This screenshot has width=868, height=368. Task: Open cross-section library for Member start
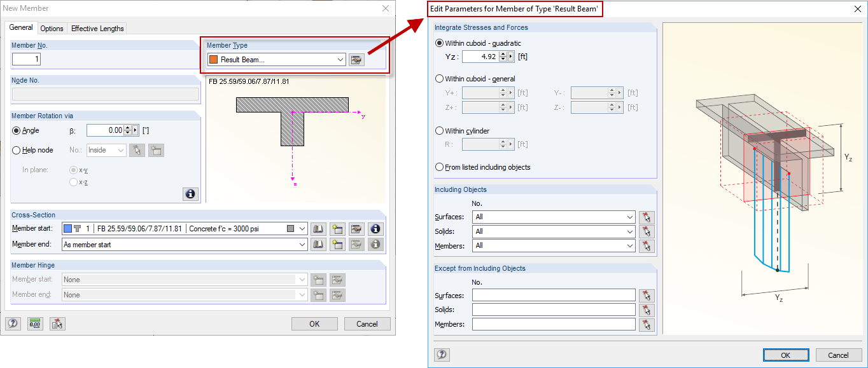[x=318, y=229]
